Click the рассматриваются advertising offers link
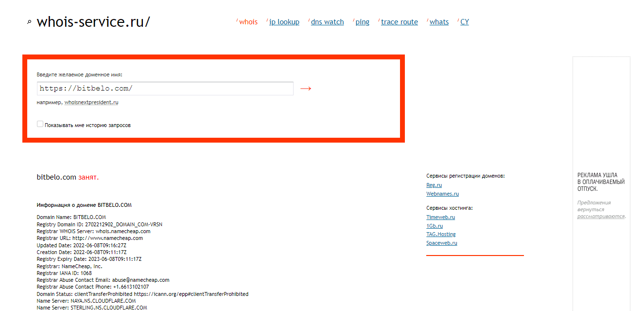This screenshot has height=311, width=644. pyautogui.click(x=601, y=217)
